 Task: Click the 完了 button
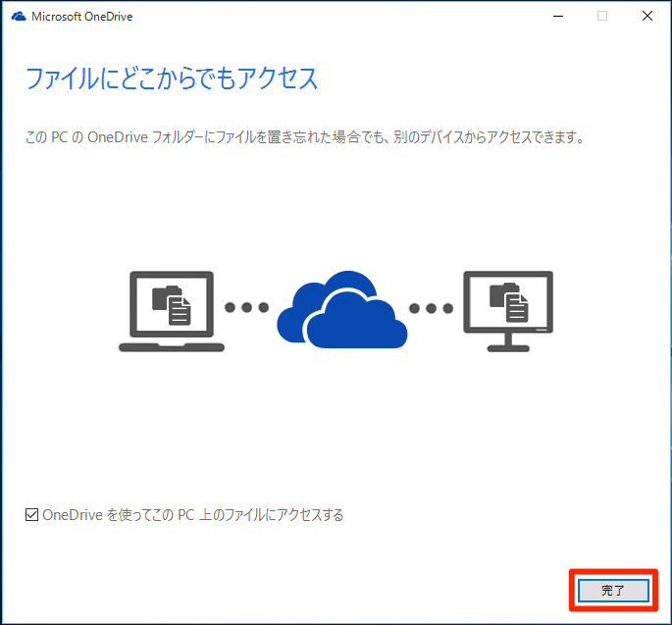pyautogui.click(x=613, y=591)
